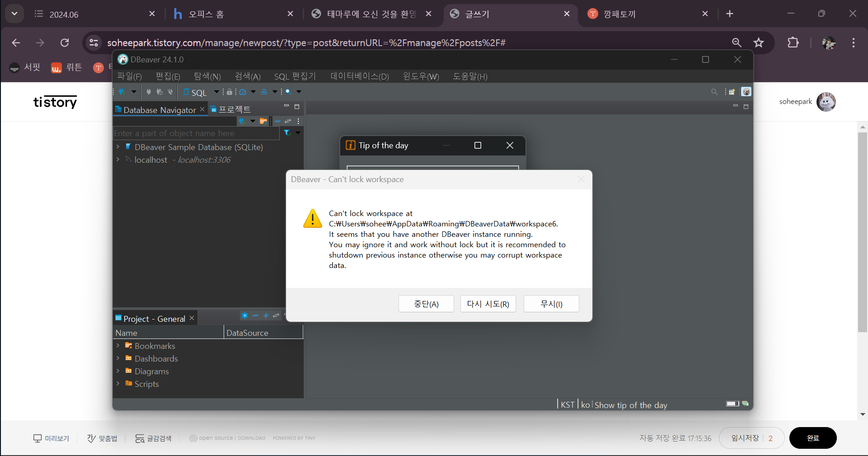868x456 pixels.
Task: Create new folder in Database Navigator
Action: (263, 121)
